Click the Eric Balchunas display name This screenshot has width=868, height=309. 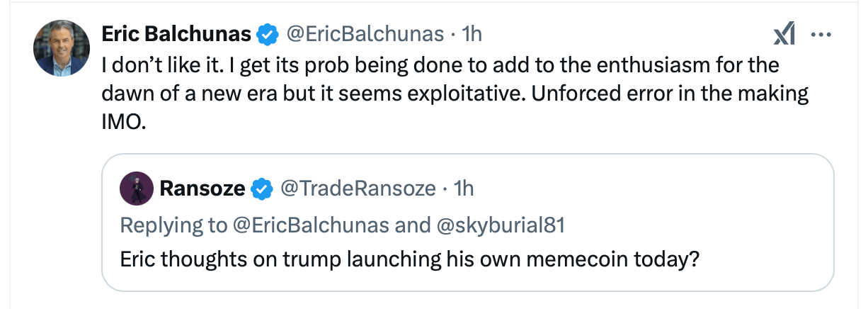click(x=176, y=33)
